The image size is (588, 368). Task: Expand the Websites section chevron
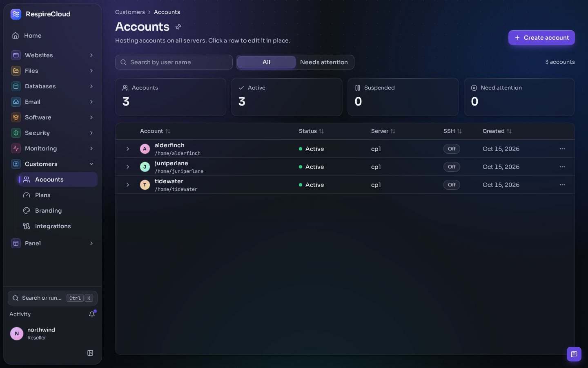[x=91, y=55]
